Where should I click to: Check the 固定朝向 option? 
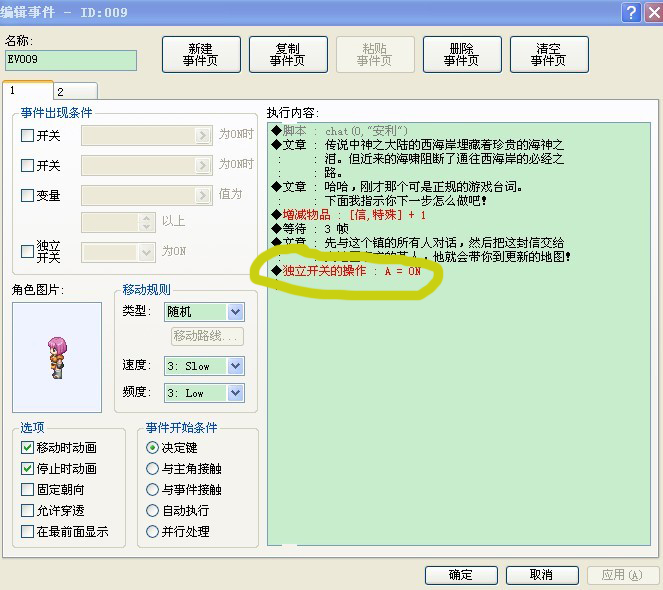[27, 490]
